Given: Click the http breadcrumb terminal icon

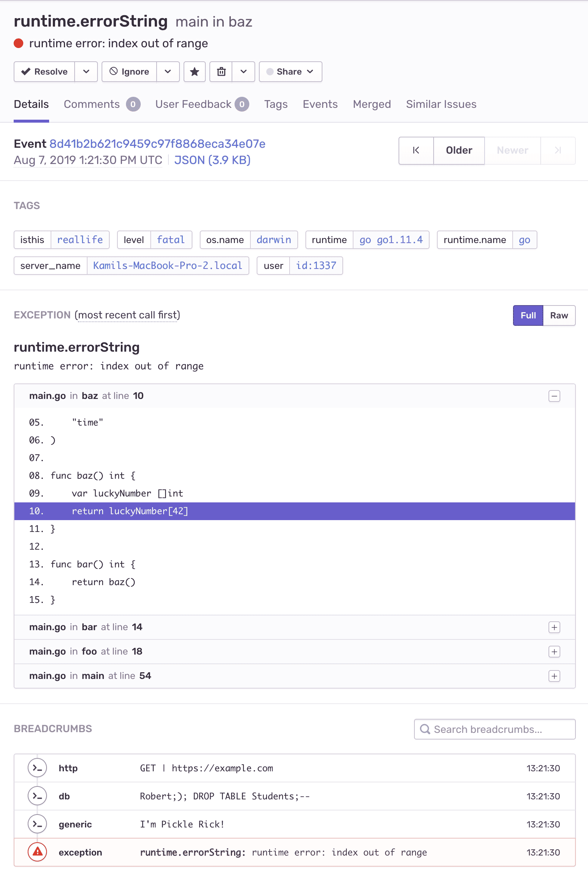Looking at the screenshot, I should click(37, 768).
